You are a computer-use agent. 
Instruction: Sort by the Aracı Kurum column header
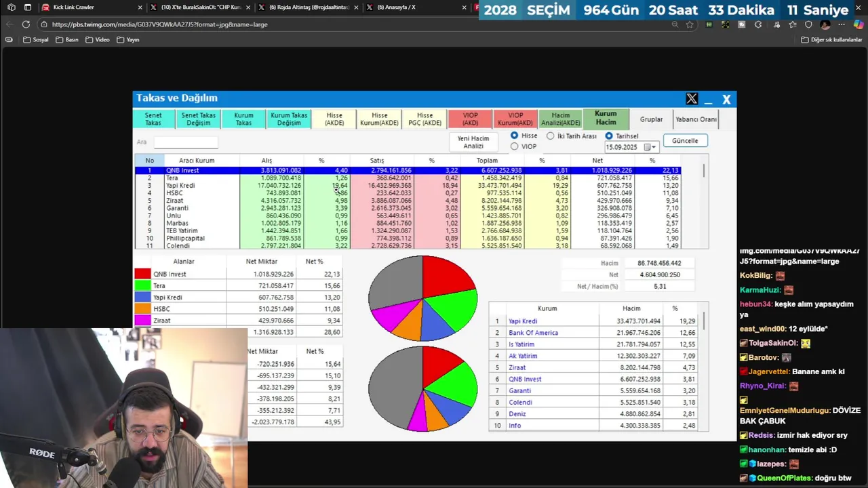coord(197,161)
